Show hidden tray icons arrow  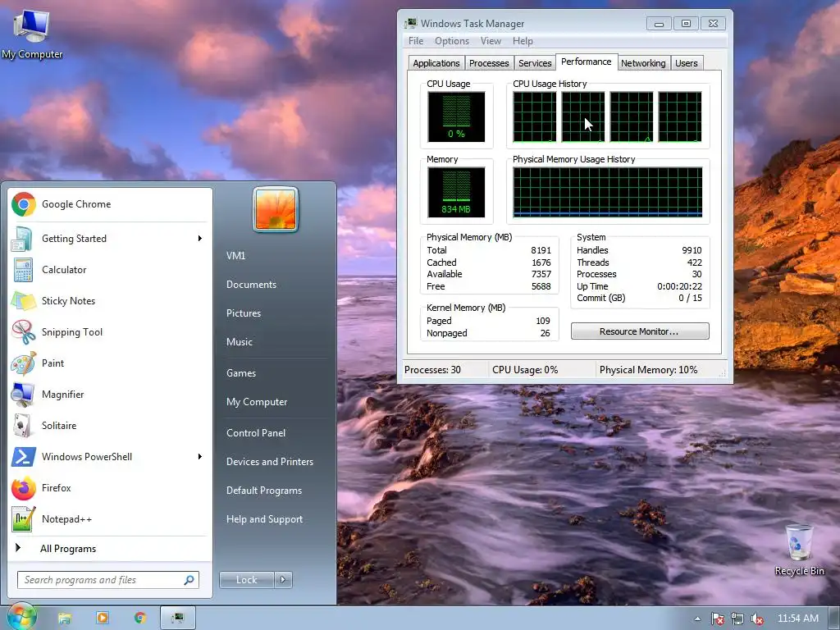(697, 619)
